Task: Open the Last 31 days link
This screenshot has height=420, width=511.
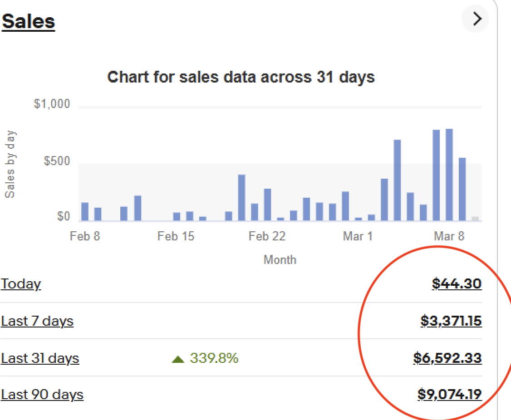Action: [40, 358]
